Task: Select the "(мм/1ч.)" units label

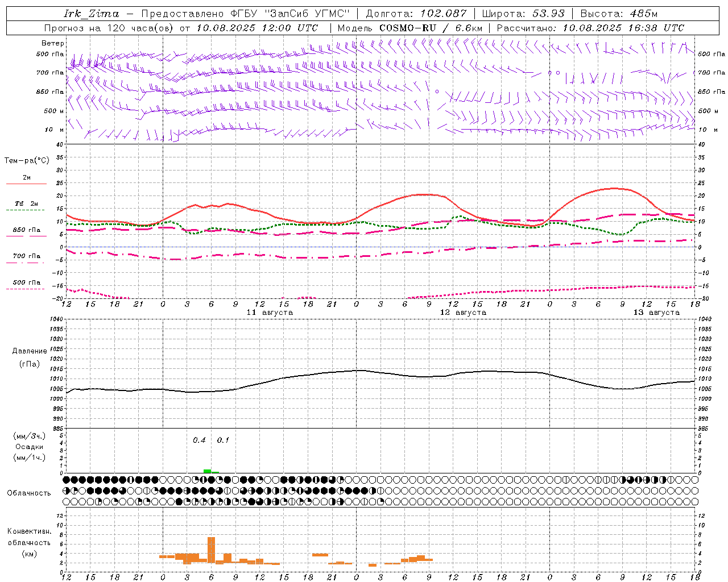Action: point(30,458)
